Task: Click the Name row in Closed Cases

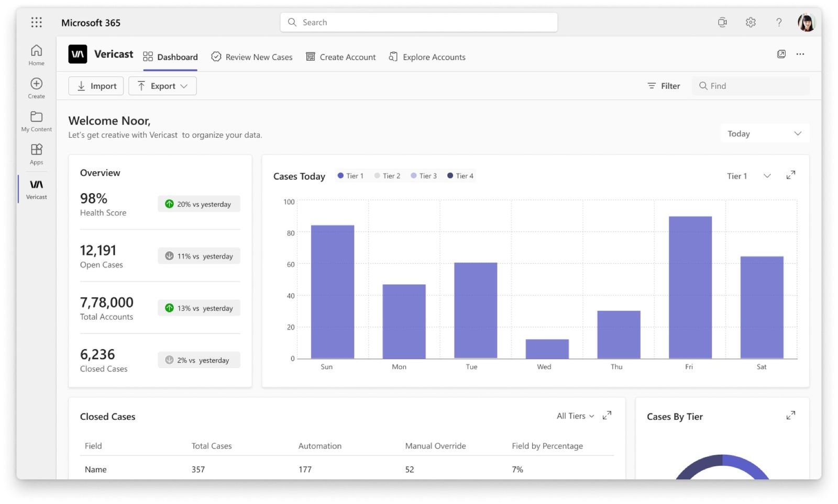Action: tap(347, 469)
